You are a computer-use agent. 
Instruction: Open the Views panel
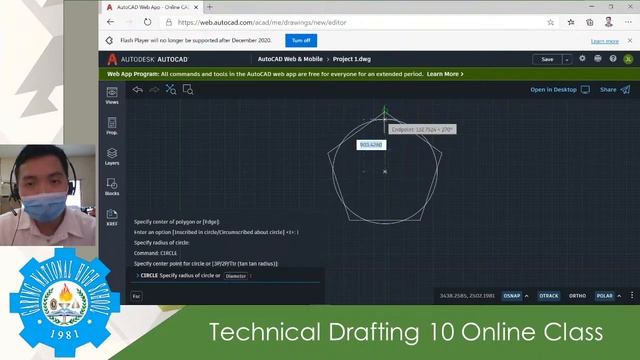point(112,96)
